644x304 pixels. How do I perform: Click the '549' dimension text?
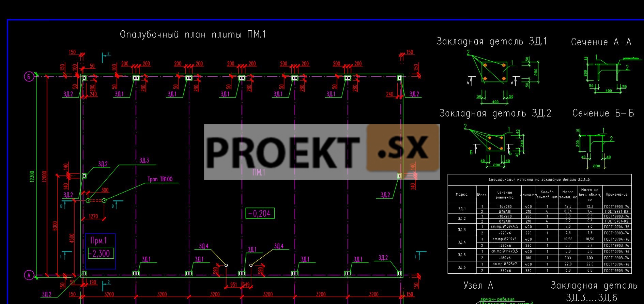246,285
